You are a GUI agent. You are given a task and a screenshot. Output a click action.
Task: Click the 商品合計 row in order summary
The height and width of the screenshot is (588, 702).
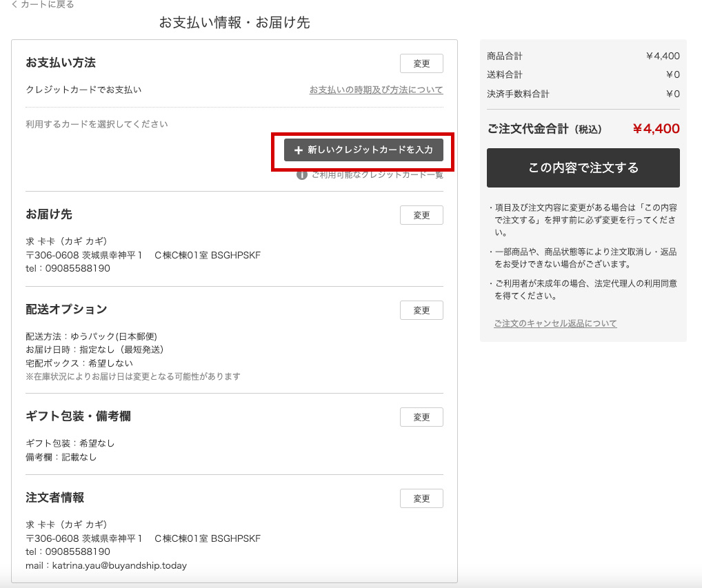click(583, 56)
